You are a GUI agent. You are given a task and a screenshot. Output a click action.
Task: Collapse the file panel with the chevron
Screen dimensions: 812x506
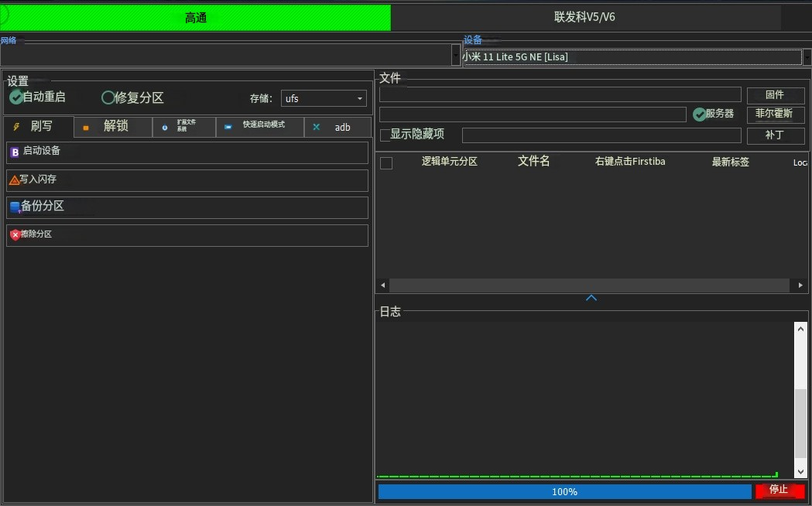591,297
